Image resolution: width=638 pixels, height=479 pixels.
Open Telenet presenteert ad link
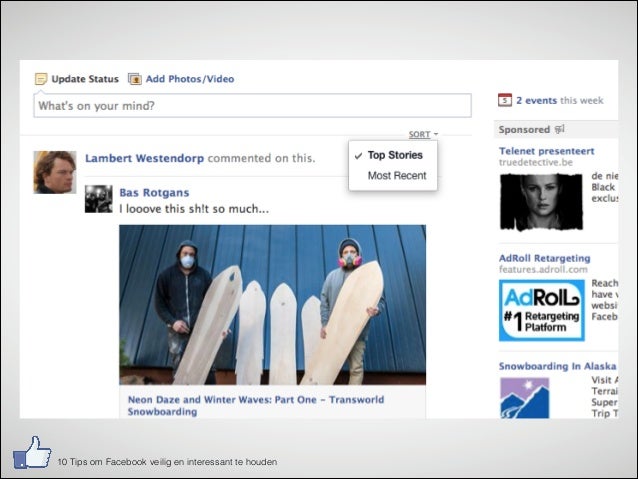[x=546, y=151]
